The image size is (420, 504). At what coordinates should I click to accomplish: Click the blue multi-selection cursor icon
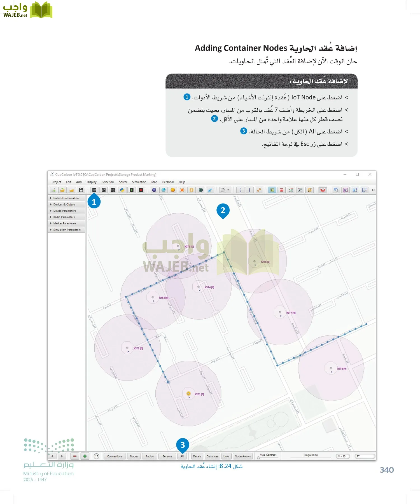[336, 190]
